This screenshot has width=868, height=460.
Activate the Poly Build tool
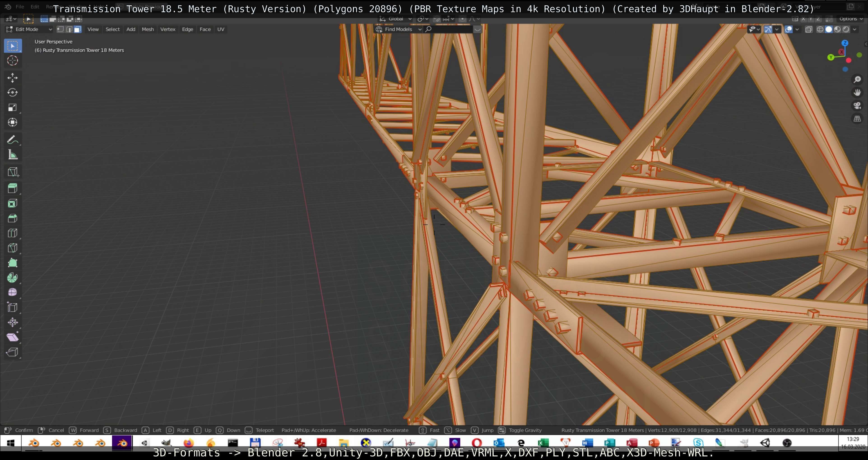coord(13,263)
